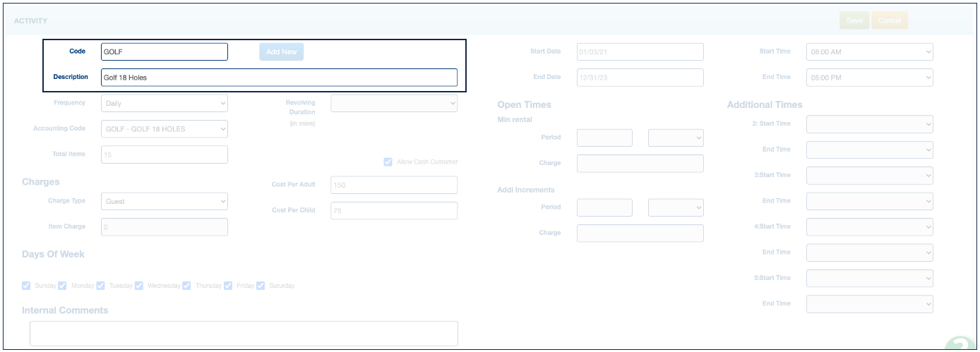Disable the Saturday checkbox
The image size is (980, 352).
[x=261, y=286]
